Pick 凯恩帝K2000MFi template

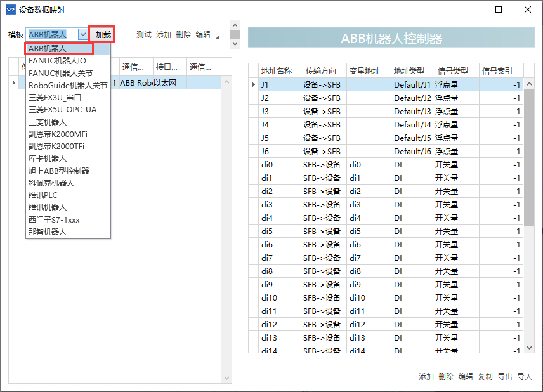click(x=68, y=134)
